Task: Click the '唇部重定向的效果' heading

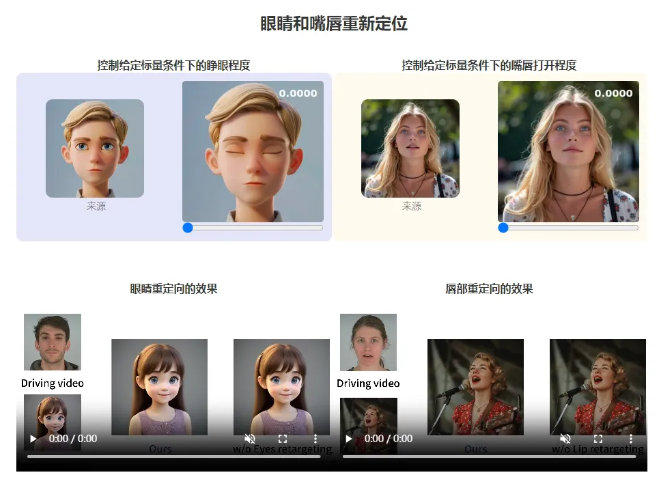Action: (489, 289)
